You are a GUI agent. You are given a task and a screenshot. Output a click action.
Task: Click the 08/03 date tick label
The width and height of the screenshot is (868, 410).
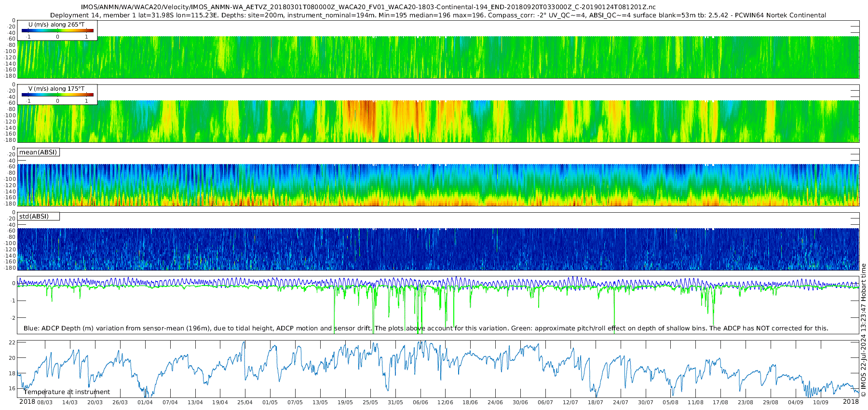45,402
